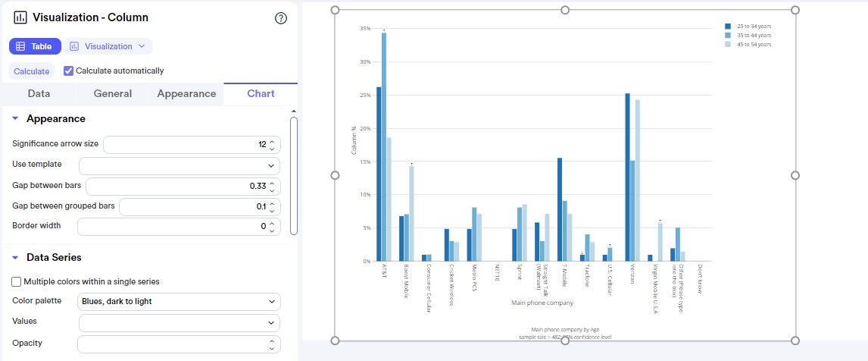Click the scrollbar up arrow
Screen dimensions: 868x361
[x=294, y=111]
